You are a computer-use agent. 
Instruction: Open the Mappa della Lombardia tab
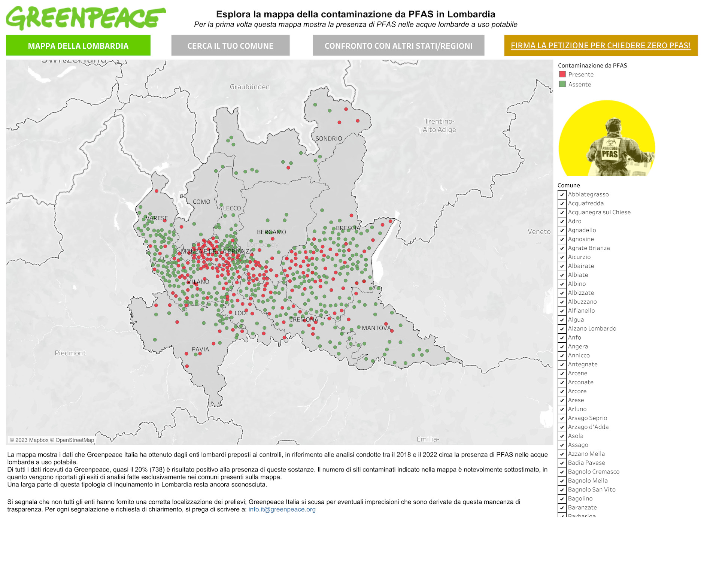coord(78,45)
